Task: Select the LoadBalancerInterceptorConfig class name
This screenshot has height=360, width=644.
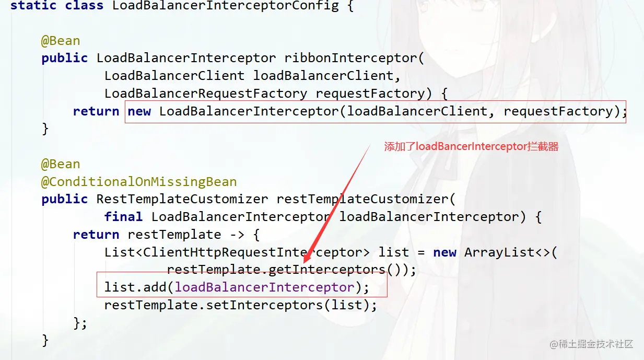Action: pos(226,6)
